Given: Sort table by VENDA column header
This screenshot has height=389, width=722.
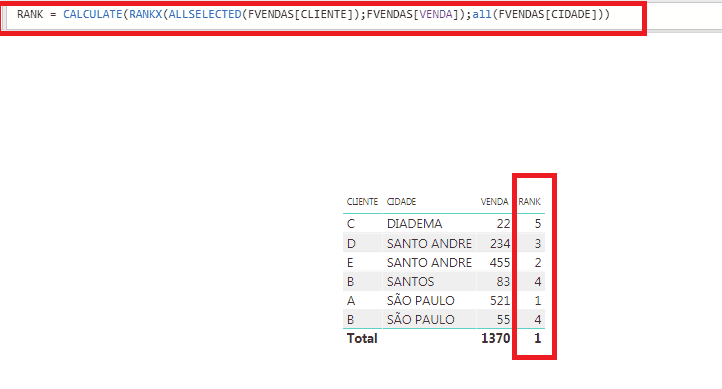Looking at the screenshot, I should 494,202.
